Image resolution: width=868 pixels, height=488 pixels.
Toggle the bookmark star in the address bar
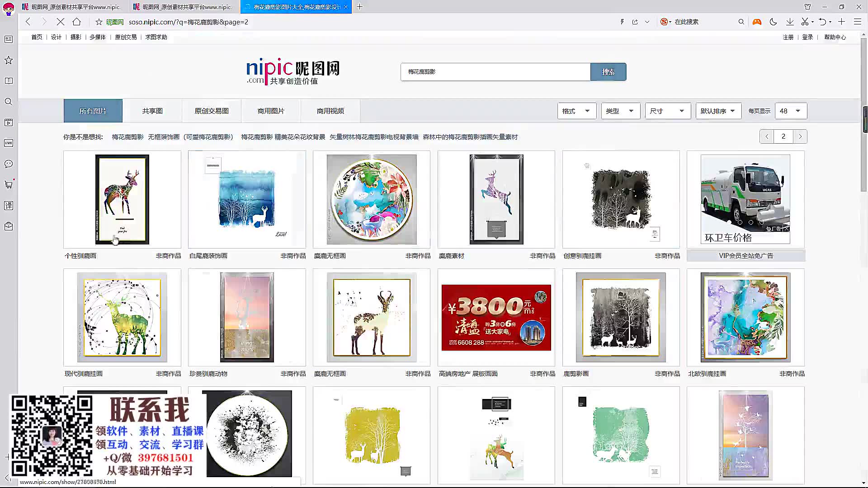98,22
